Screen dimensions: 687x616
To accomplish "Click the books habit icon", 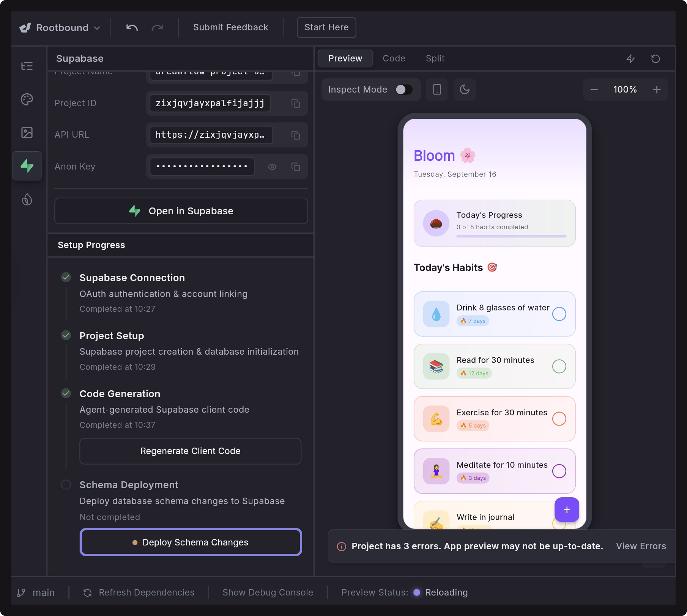I will 436,366.
